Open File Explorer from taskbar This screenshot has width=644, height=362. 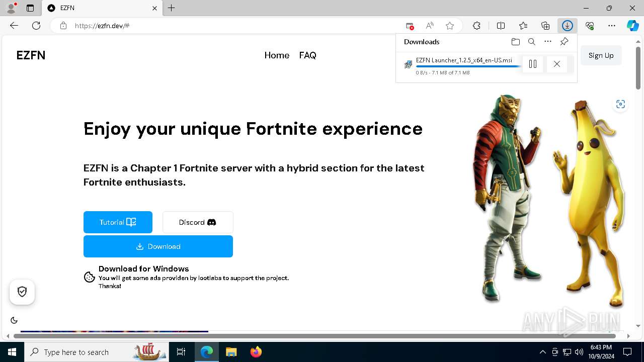pyautogui.click(x=231, y=352)
